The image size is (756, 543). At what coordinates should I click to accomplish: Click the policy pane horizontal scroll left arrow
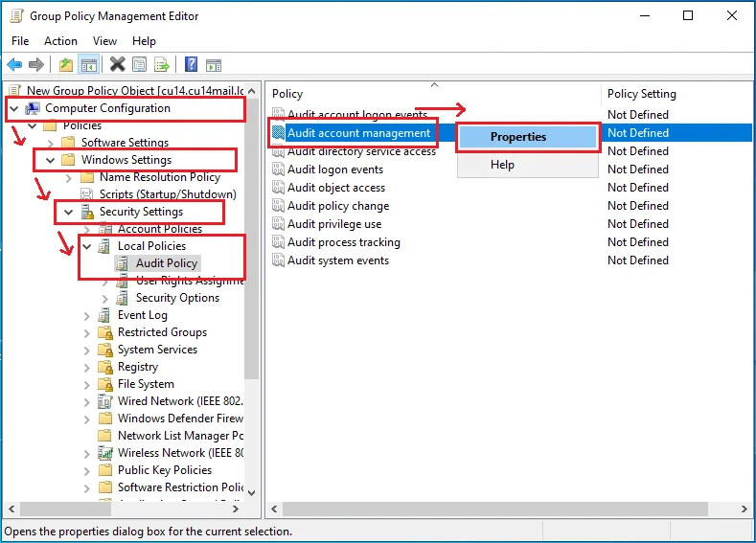274,509
